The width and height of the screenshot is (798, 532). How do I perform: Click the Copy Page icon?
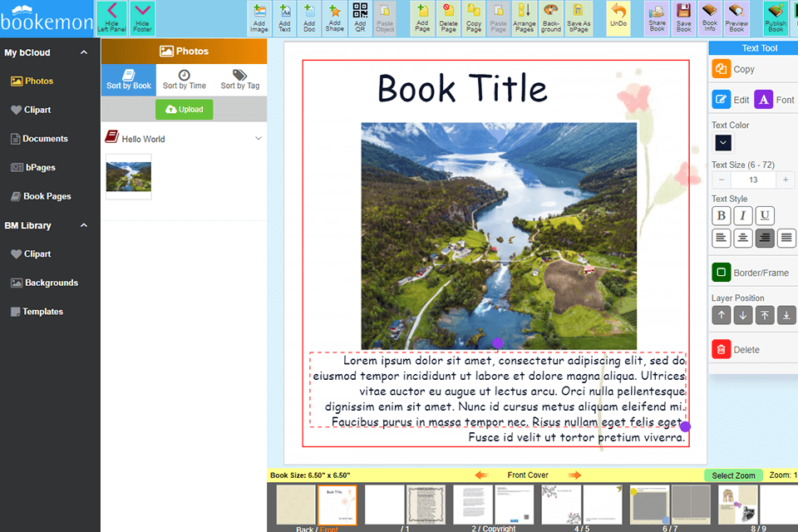coord(474,17)
